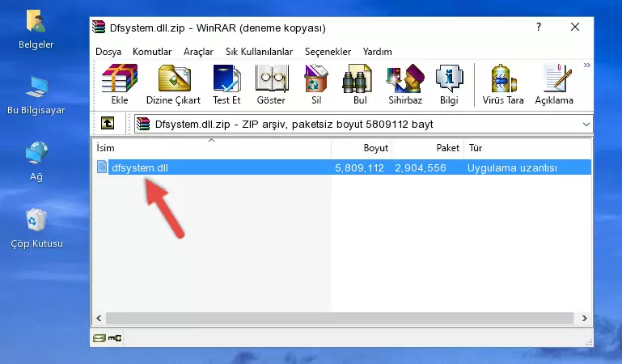Open the address bar path dropdown

[x=586, y=124]
